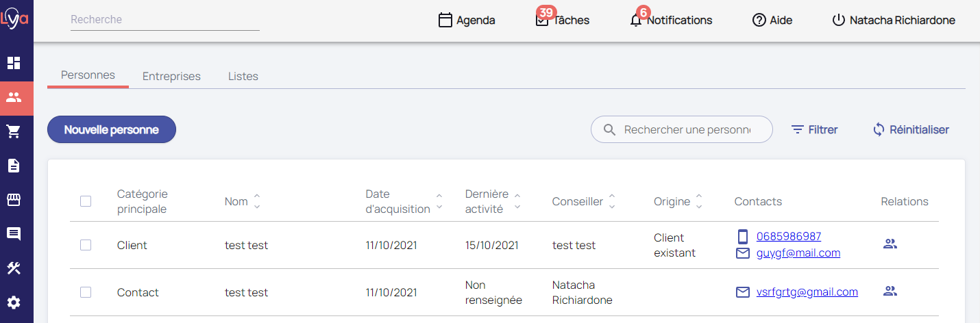Open the shopping cart sidebar icon
Viewport: 980px width, 323px height.
point(14,131)
